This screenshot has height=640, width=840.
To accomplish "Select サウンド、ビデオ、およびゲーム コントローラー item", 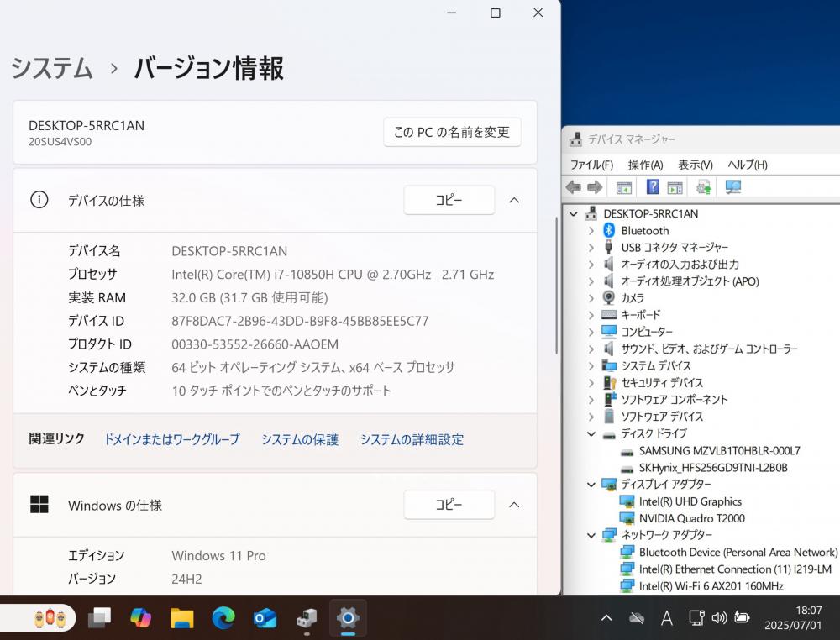I will [709, 349].
